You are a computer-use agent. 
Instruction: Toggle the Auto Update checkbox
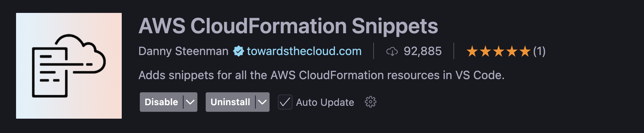click(x=285, y=102)
